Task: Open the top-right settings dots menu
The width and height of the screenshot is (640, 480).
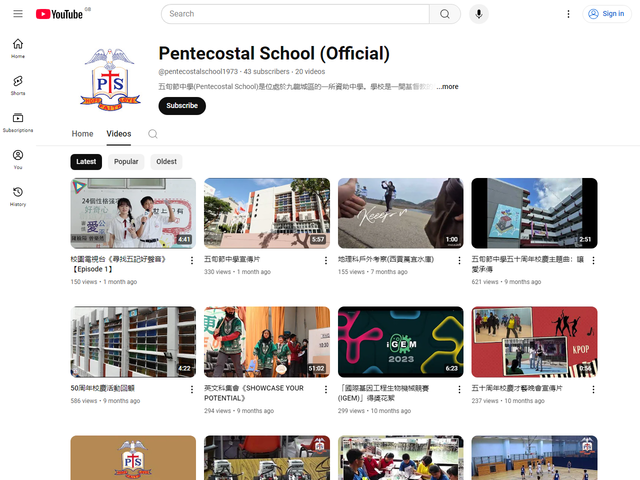Action: [569, 14]
